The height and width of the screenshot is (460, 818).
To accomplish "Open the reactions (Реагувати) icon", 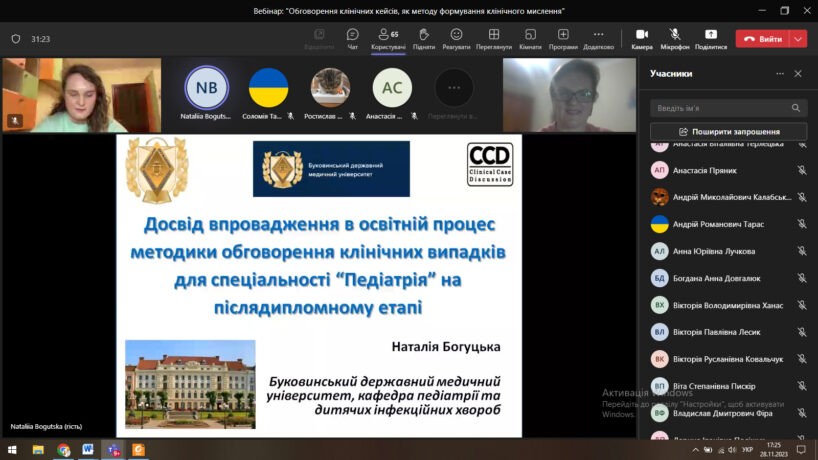I will click(456, 38).
